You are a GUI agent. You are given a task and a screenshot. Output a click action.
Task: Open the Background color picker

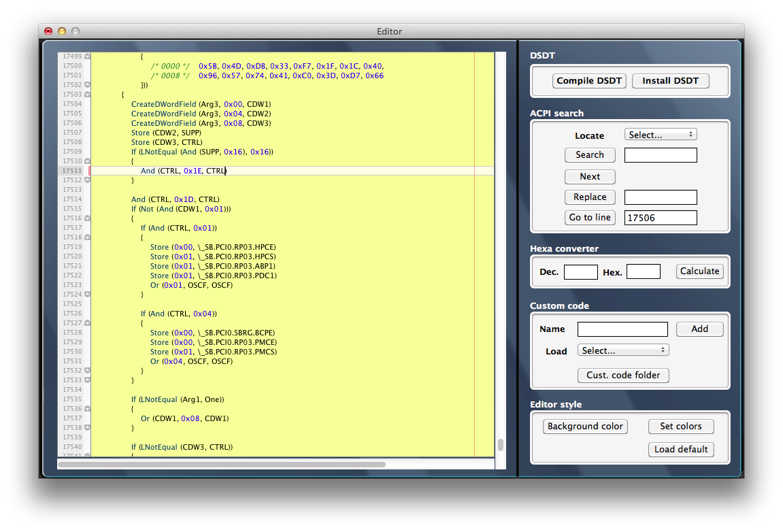click(x=585, y=427)
